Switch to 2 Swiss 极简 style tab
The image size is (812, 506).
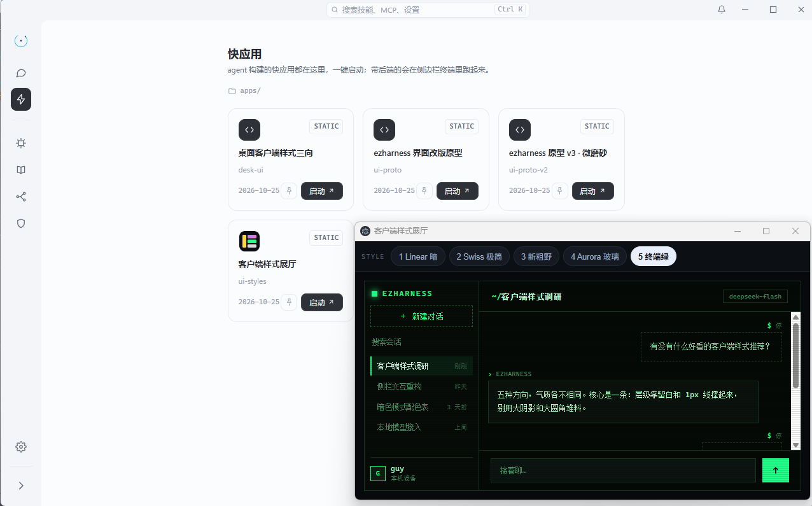(x=479, y=257)
